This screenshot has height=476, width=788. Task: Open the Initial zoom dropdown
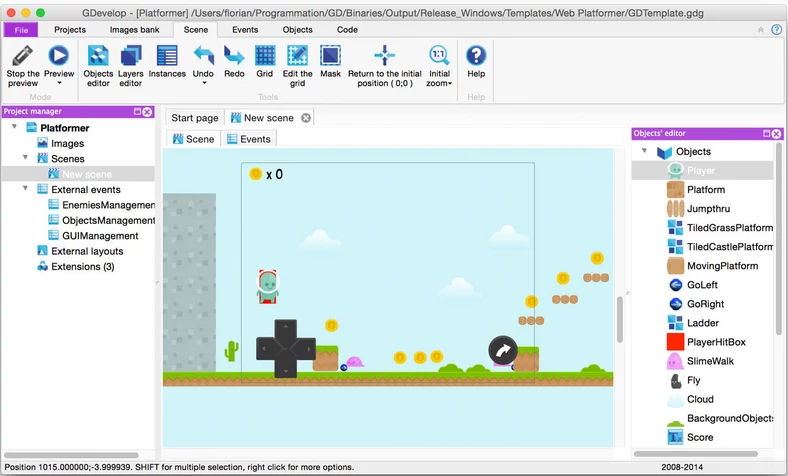(439, 57)
